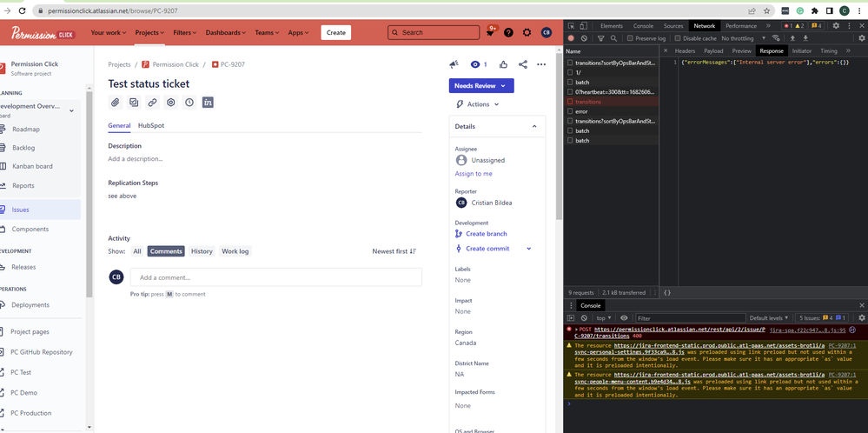Check the heartbeat request row checkbox
Image resolution: width=868 pixels, height=433 pixels.
click(x=570, y=92)
